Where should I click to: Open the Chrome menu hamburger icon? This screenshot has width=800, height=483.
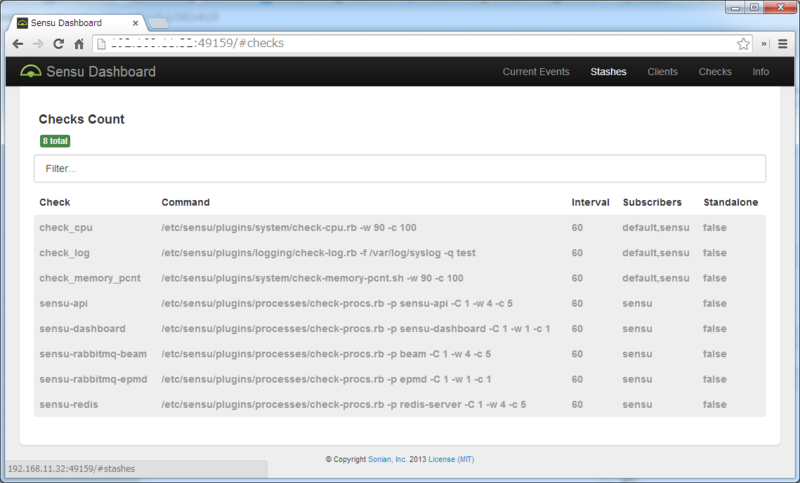(783, 44)
